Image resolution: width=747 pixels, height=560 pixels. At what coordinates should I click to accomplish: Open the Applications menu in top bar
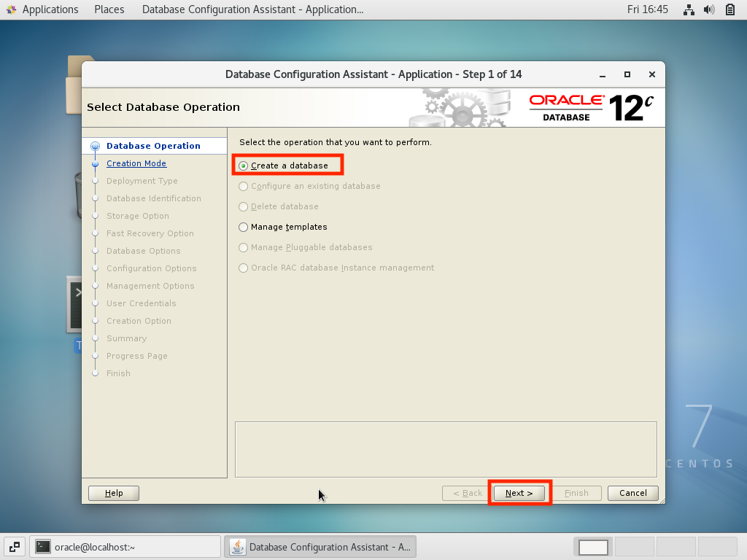coord(50,9)
